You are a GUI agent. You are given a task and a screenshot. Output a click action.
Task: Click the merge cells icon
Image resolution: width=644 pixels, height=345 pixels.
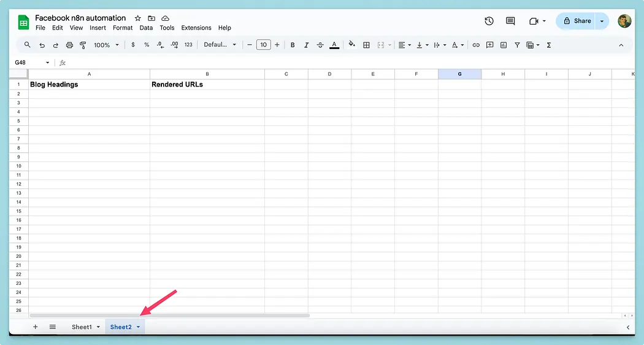pos(381,45)
